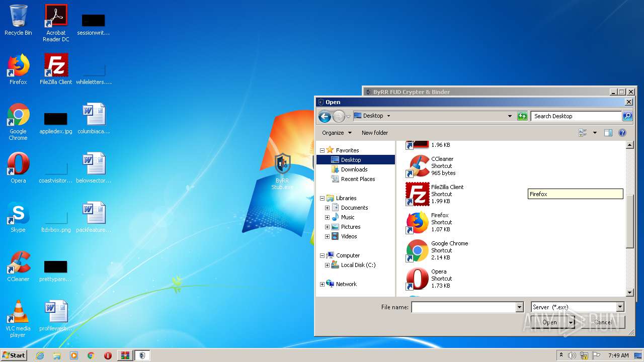This screenshot has width=644, height=362.
Task: Click the file list scroll down arrow
Action: pos(630,293)
